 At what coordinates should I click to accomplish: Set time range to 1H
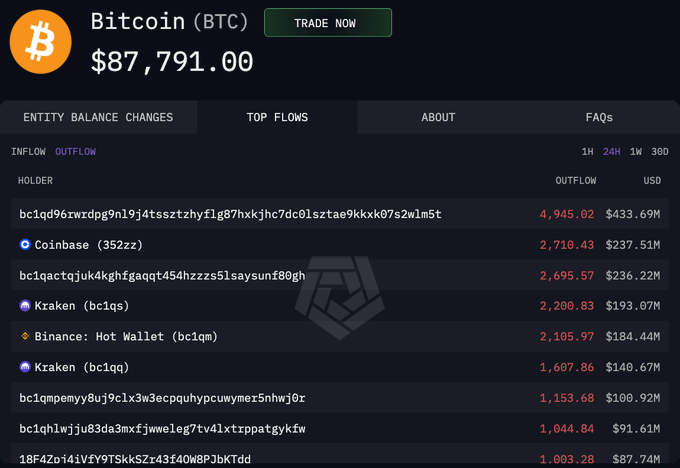[588, 152]
